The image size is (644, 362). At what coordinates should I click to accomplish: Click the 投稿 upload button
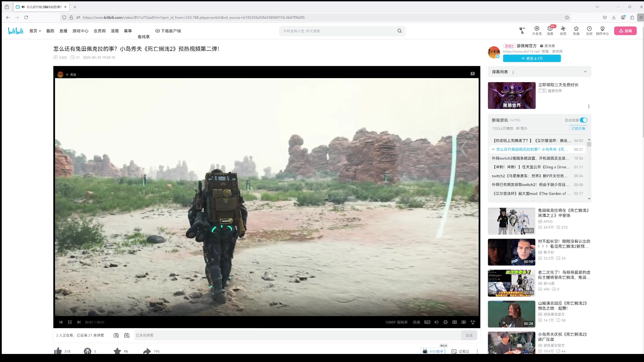(625, 31)
